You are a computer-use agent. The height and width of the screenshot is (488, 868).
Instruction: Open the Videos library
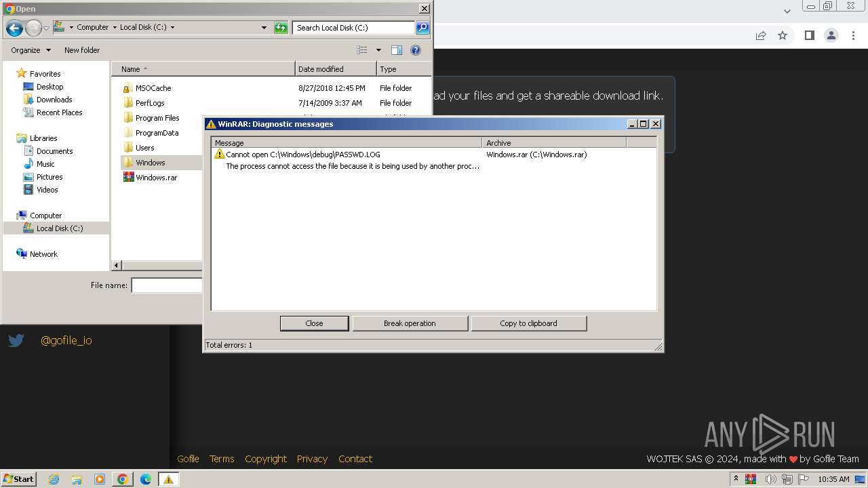pyautogui.click(x=47, y=190)
